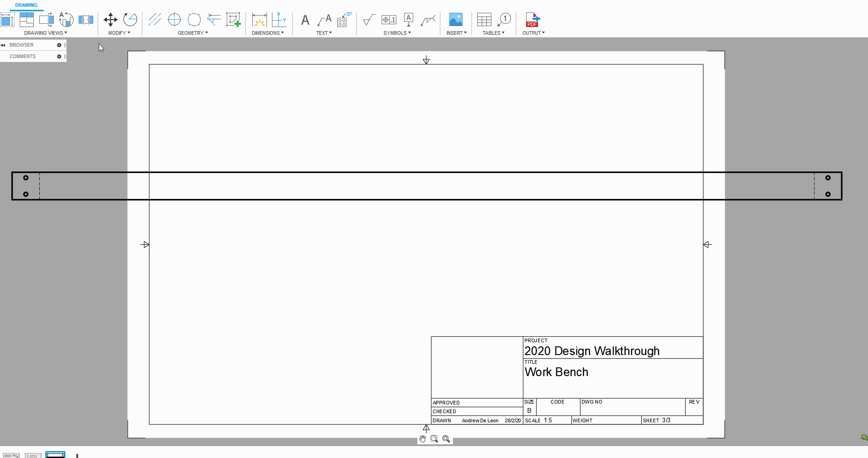Select the Text tool (letter A)

pyautogui.click(x=305, y=20)
